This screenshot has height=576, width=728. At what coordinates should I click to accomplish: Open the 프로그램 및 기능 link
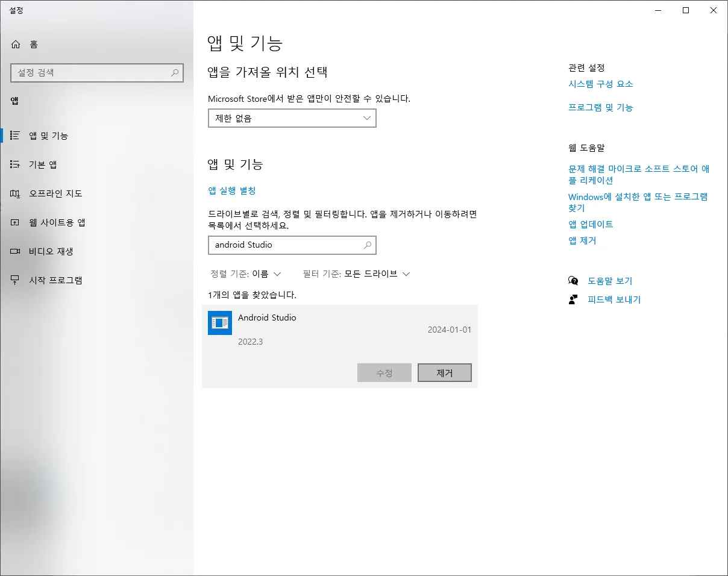pyautogui.click(x=601, y=107)
